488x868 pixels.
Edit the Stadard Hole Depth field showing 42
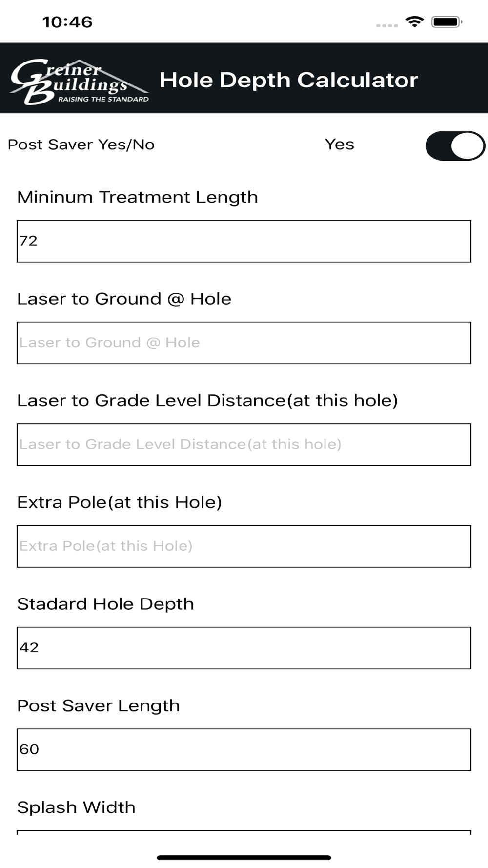pos(244,648)
